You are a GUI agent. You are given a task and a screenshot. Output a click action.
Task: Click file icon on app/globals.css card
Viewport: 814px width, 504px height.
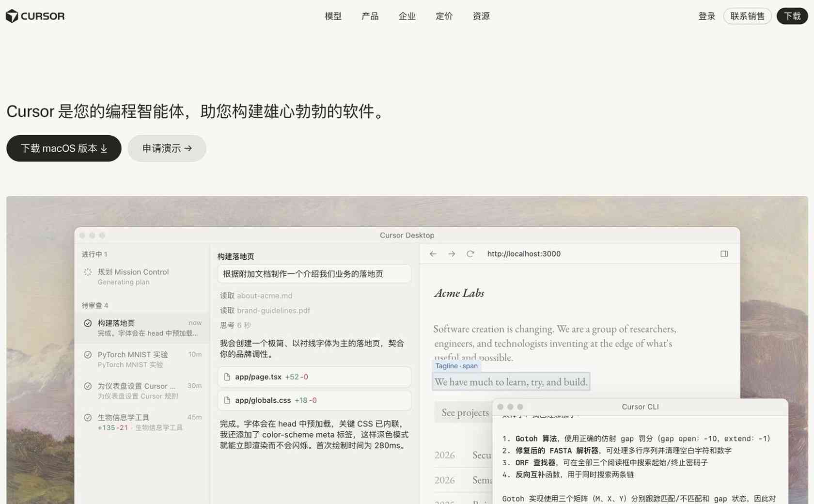[x=227, y=400]
